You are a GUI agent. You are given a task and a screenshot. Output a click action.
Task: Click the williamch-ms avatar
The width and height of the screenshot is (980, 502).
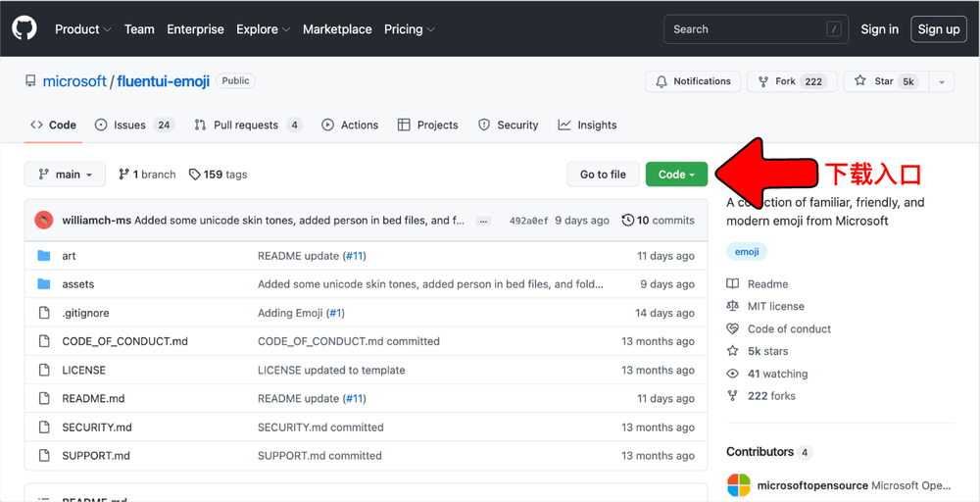coord(44,220)
